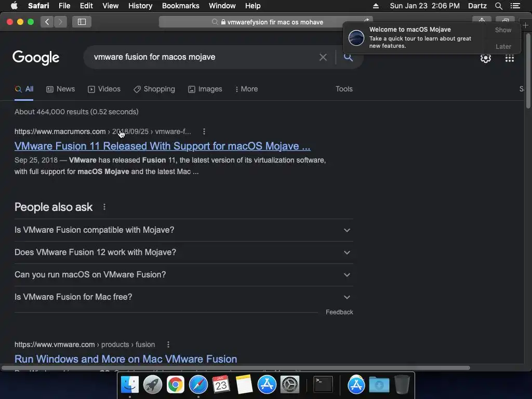This screenshot has width=532, height=399.
Task: Open the Help menu
Action: pos(253,6)
